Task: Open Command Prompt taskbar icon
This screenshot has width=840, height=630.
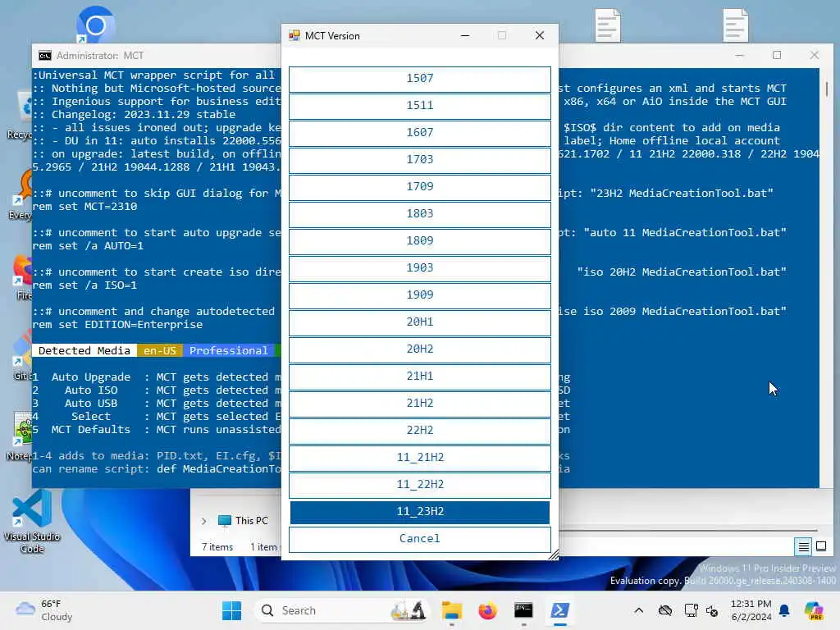Action: click(523, 610)
